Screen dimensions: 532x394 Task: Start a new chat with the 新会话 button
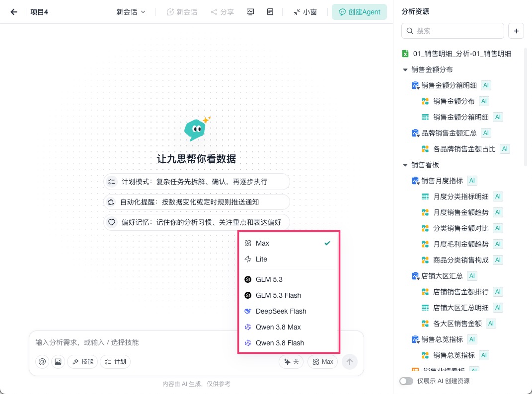tap(182, 12)
